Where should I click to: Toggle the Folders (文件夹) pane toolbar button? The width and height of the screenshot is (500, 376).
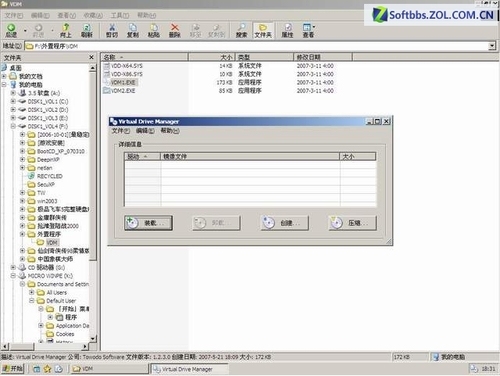[263, 31]
